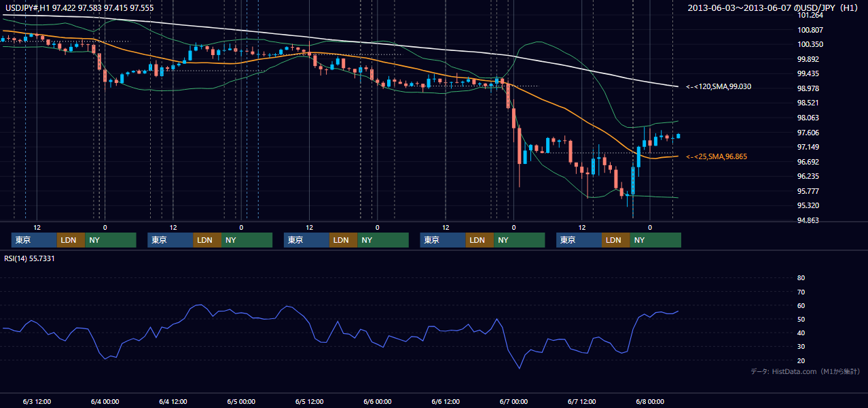The image size is (868, 408).
Task: Select the RSI scale value 60
Action: point(801,305)
